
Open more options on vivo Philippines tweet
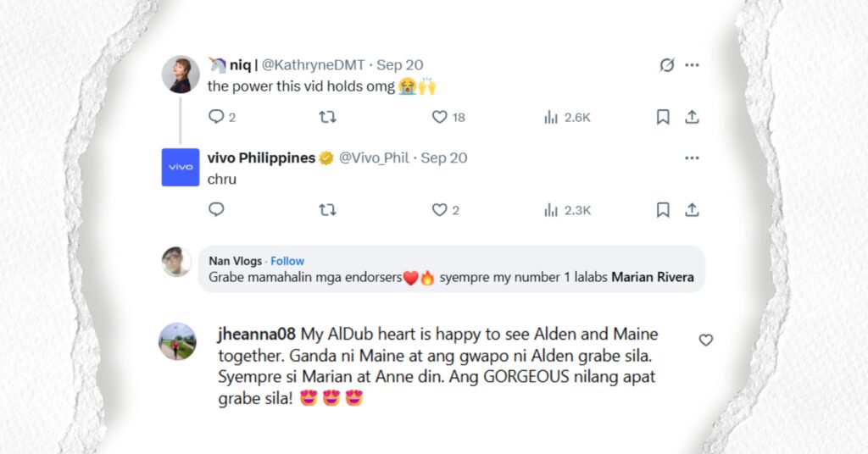(692, 158)
